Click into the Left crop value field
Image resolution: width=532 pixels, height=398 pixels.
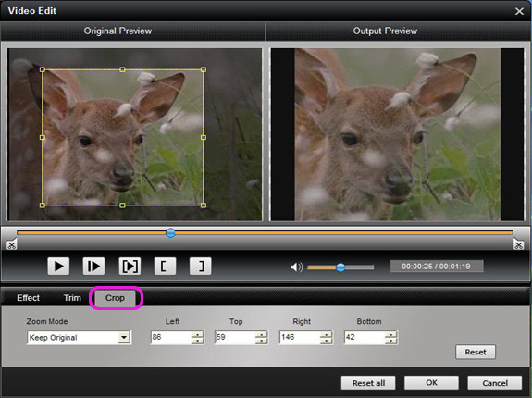point(171,338)
